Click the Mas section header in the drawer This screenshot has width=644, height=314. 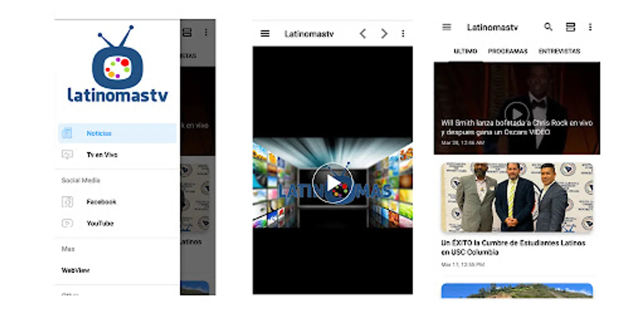[68, 249]
